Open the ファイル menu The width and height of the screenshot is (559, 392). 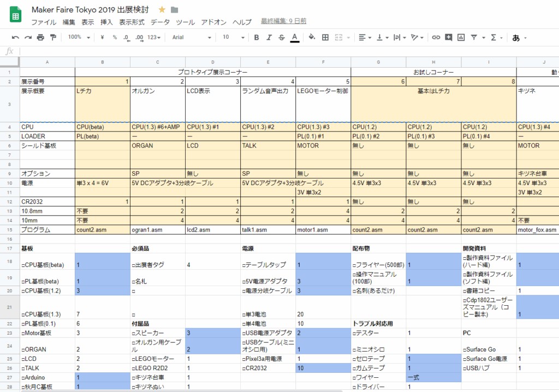click(x=44, y=22)
